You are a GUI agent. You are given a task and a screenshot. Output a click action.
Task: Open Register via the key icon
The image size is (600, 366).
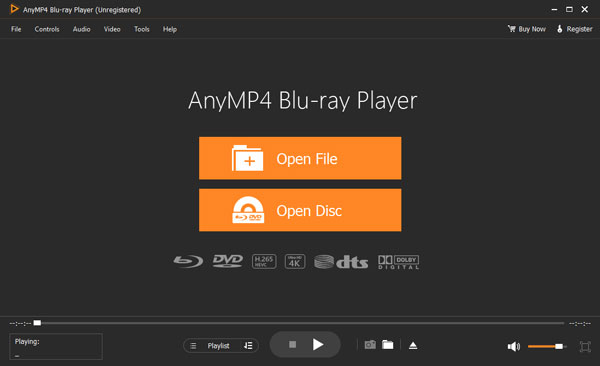click(x=559, y=29)
